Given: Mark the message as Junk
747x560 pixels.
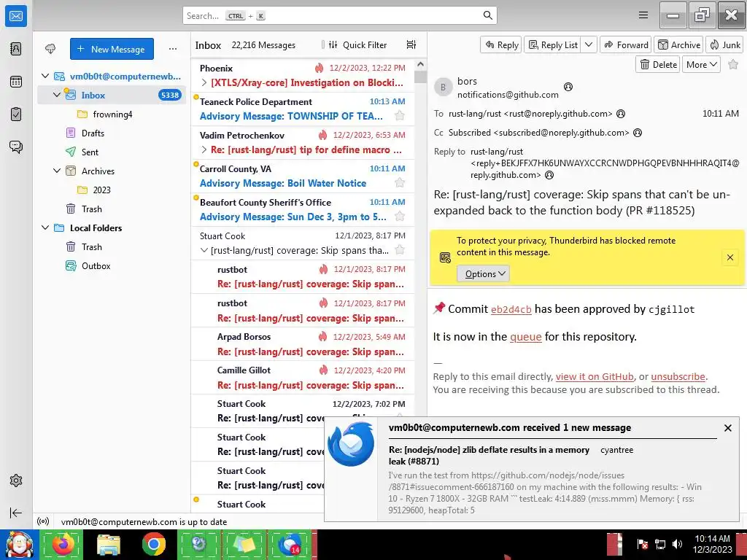Looking at the screenshot, I should click(724, 44).
